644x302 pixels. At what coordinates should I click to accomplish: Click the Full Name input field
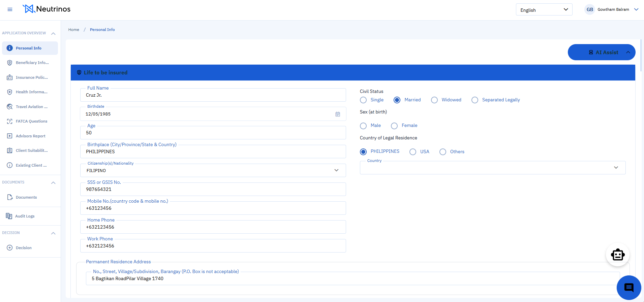pyautogui.click(x=213, y=95)
